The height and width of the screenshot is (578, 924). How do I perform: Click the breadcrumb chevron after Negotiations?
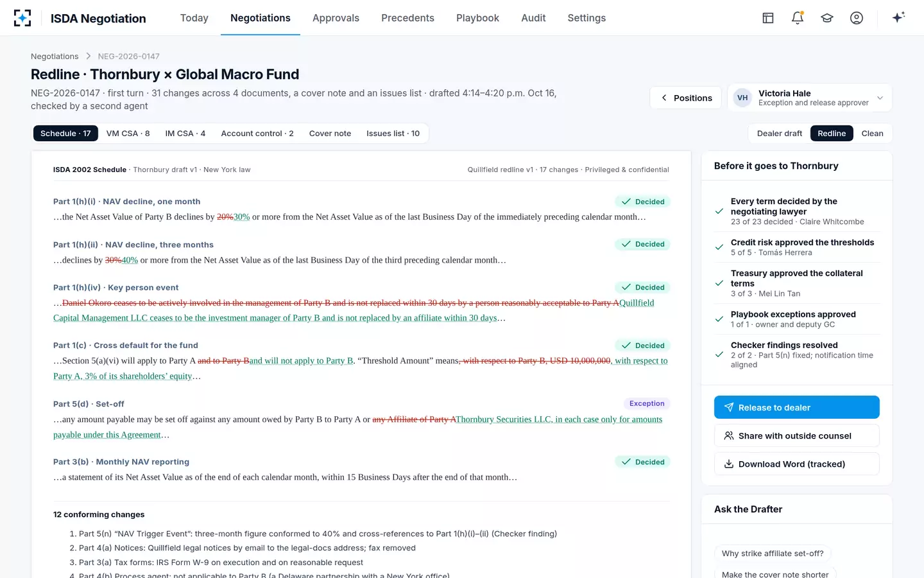[x=89, y=57]
